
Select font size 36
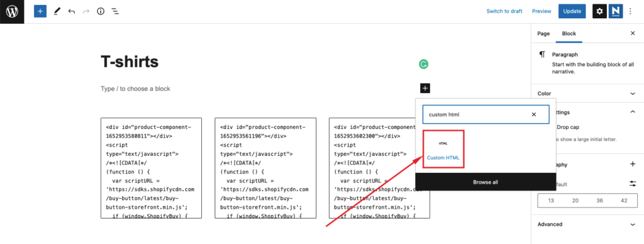click(599, 201)
